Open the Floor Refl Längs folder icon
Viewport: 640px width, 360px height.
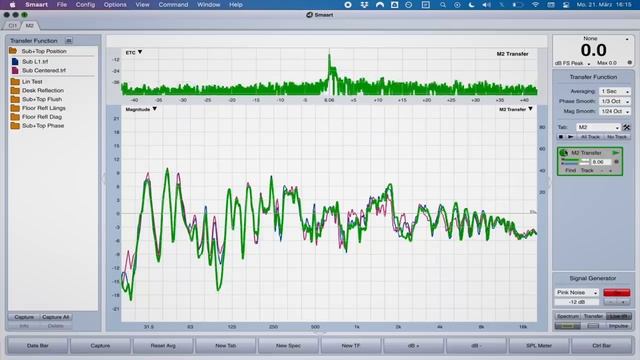pyautogui.click(x=15, y=108)
